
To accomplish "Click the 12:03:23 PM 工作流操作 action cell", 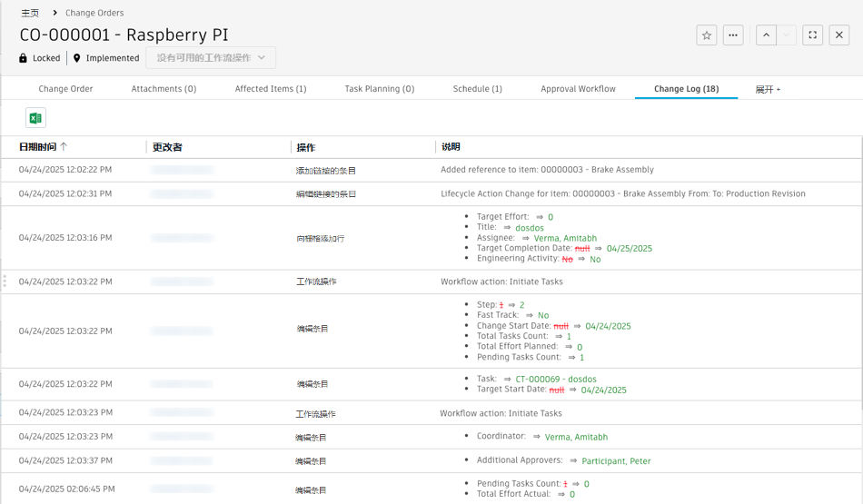I will tap(315, 414).
